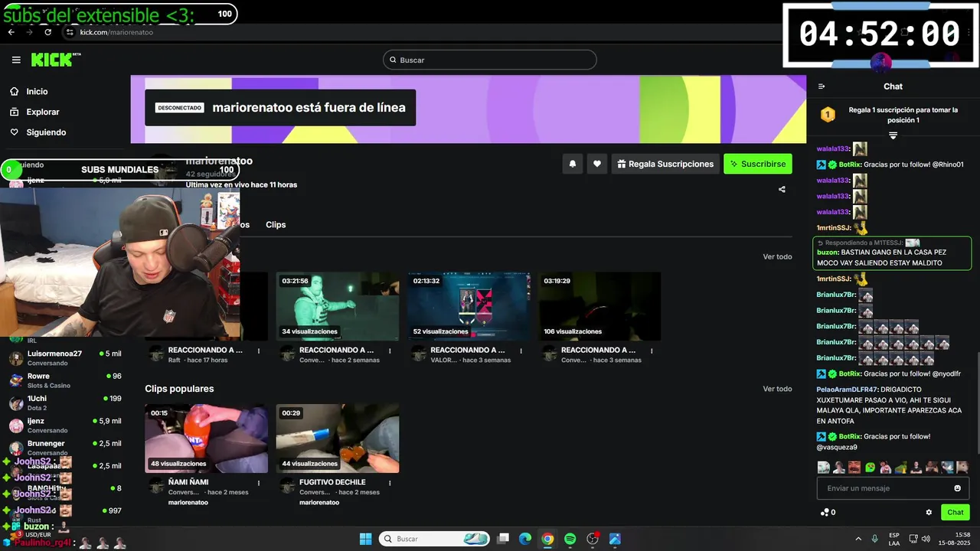The height and width of the screenshot is (551, 980).
Task: Open options for ÑAMI ÑAMI clip
Action: (259, 483)
